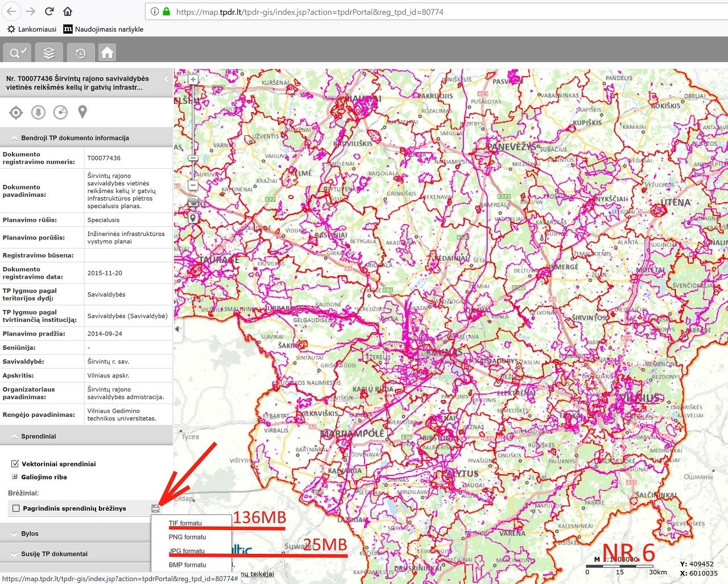Click the map zoom slider handle

point(193,158)
